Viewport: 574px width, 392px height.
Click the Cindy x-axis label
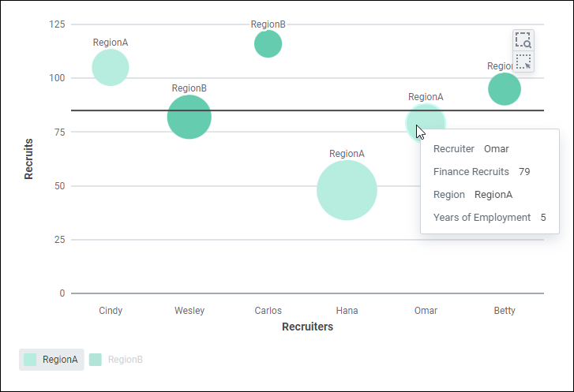pyautogui.click(x=111, y=311)
